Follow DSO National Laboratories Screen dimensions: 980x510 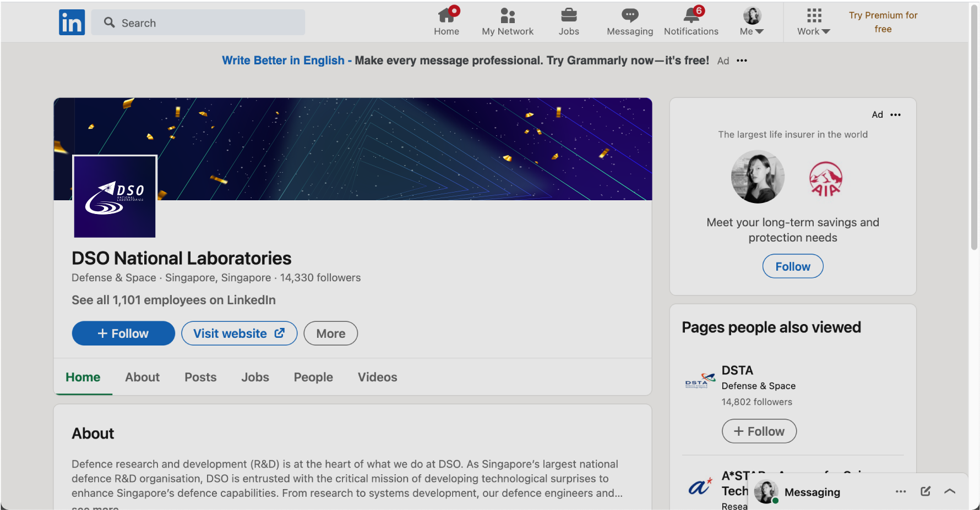pos(123,333)
